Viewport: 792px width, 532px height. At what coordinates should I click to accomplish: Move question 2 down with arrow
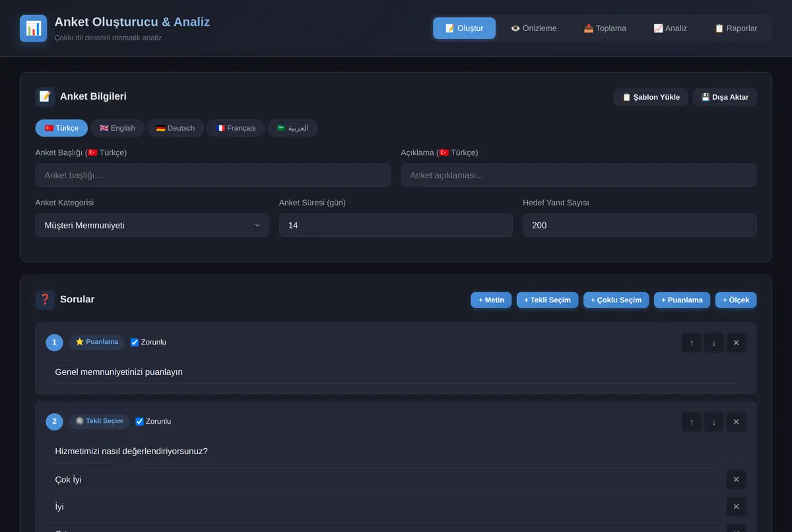[x=714, y=422]
